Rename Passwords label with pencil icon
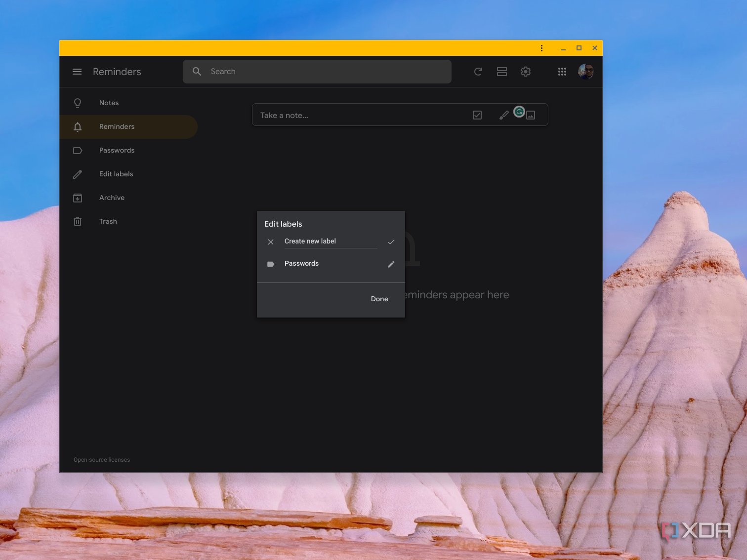Viewport: 747px width, 560px height. 391,264
